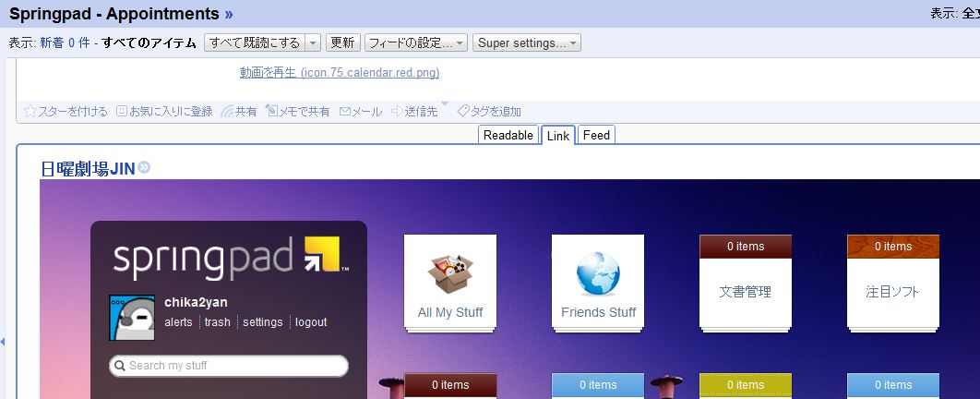The image size is (980, 399).
Task: Open trash in the Springpad panel
Action: [x=218, y=322]
